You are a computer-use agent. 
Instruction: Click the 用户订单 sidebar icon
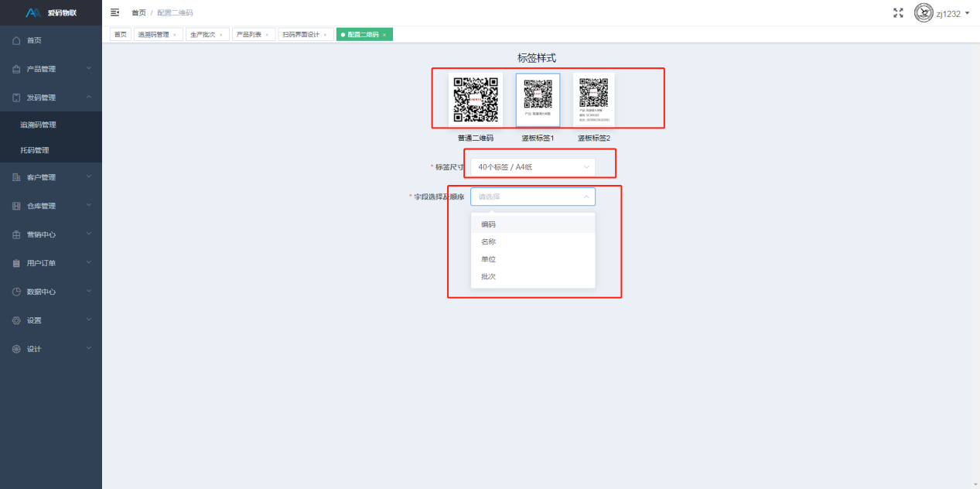[x=16, y=263]
